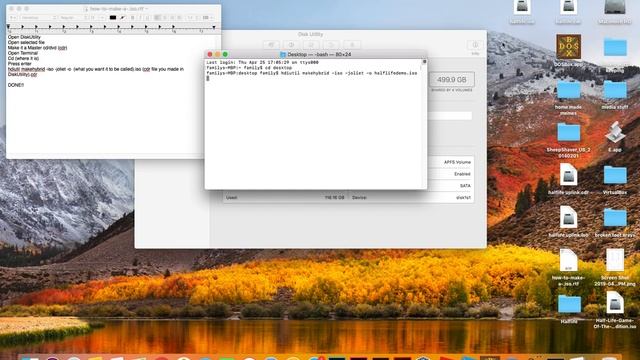
Task: Open font size combo box in TextEdit
Action: [x=97, y=18]
